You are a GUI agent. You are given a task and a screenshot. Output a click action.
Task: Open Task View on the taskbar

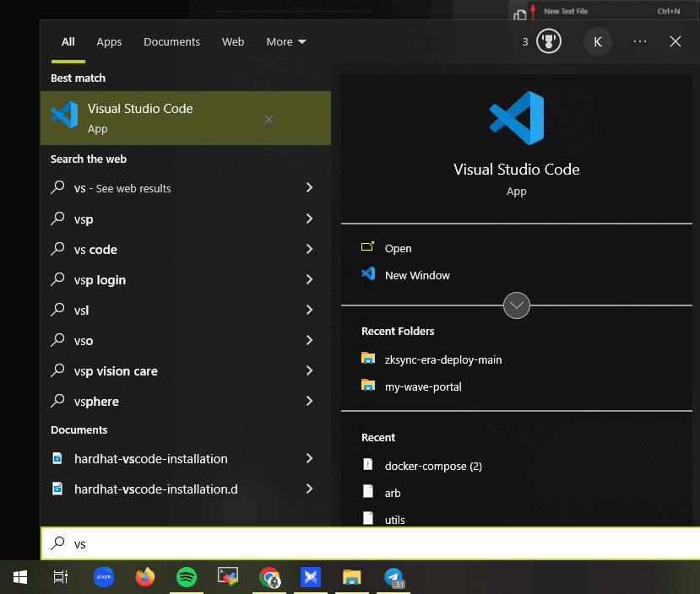pyautogui.click(x=60, y=577)
